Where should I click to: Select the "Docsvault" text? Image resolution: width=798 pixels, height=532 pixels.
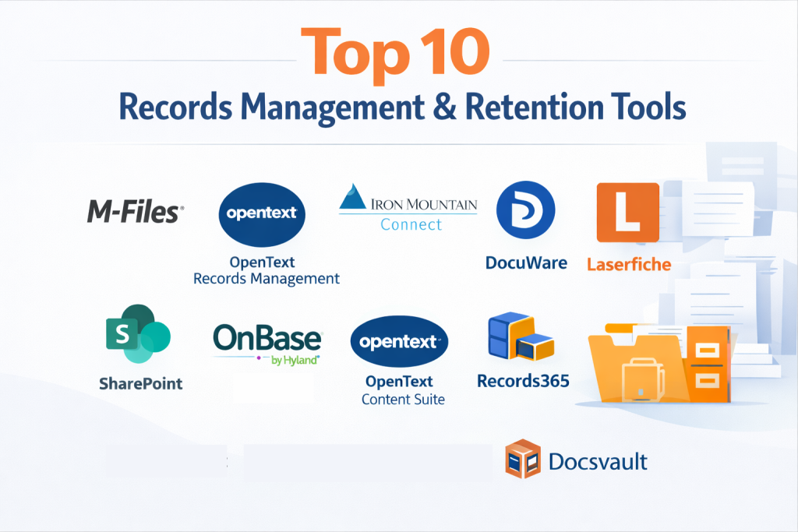tap(598, 461)
